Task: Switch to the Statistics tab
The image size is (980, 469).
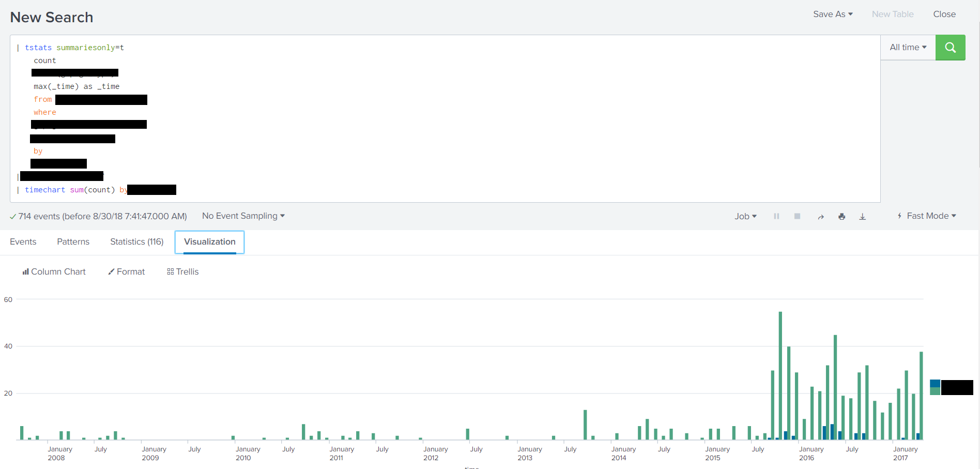Action: click(x=136, y=241)
